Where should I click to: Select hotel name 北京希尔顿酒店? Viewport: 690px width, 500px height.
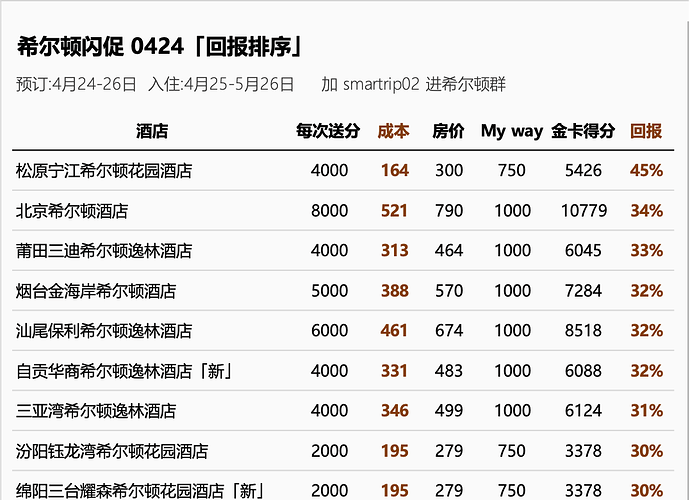click(72, 211)
